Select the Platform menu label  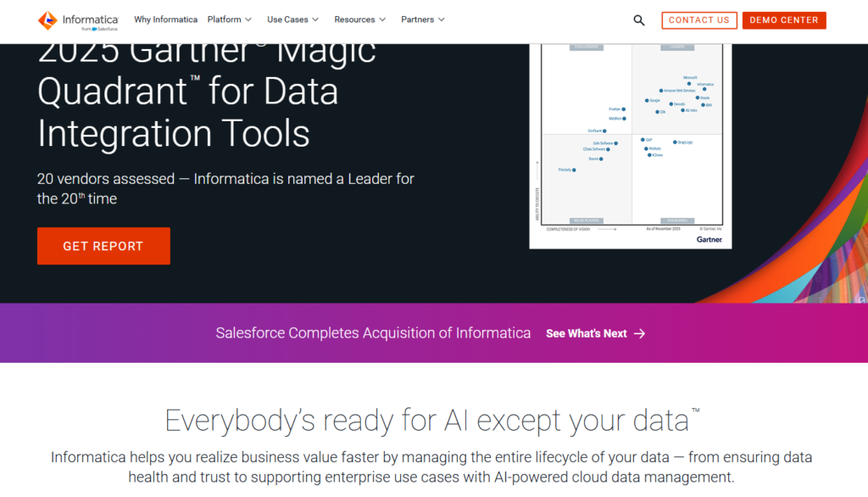click(225, 20)
